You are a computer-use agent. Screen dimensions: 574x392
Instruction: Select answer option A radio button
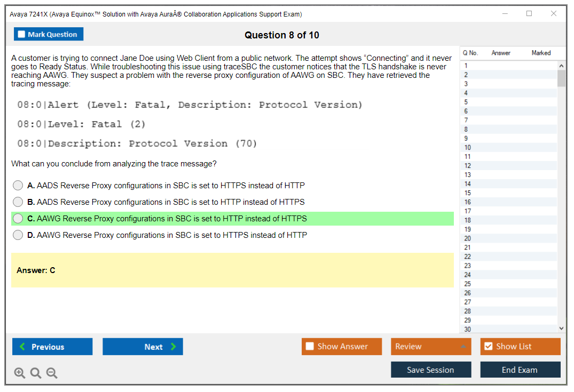(18, 186)
